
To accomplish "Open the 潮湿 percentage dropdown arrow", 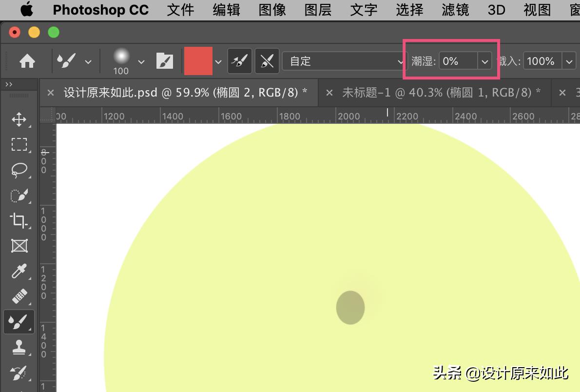I will coord(484,61).
